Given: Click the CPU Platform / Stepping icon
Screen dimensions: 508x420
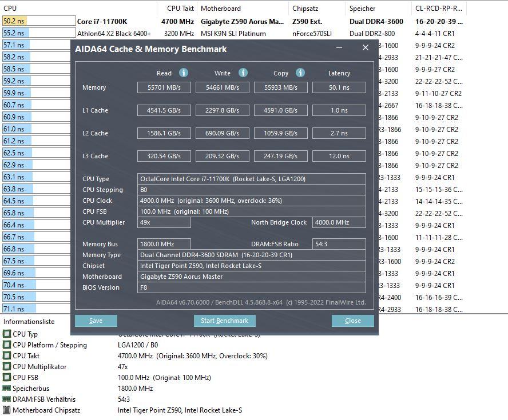Looking at the screenshot, I should 6,345.
